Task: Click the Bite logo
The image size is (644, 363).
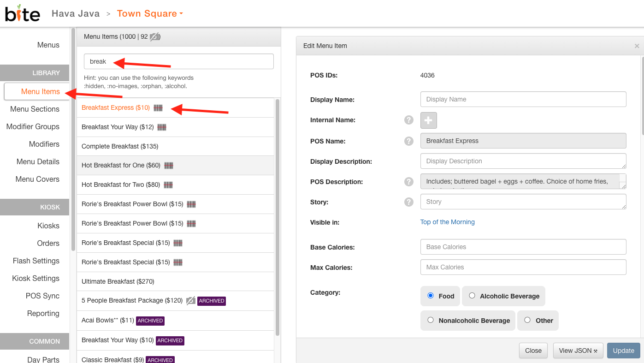Action: (x=22, y=13)
